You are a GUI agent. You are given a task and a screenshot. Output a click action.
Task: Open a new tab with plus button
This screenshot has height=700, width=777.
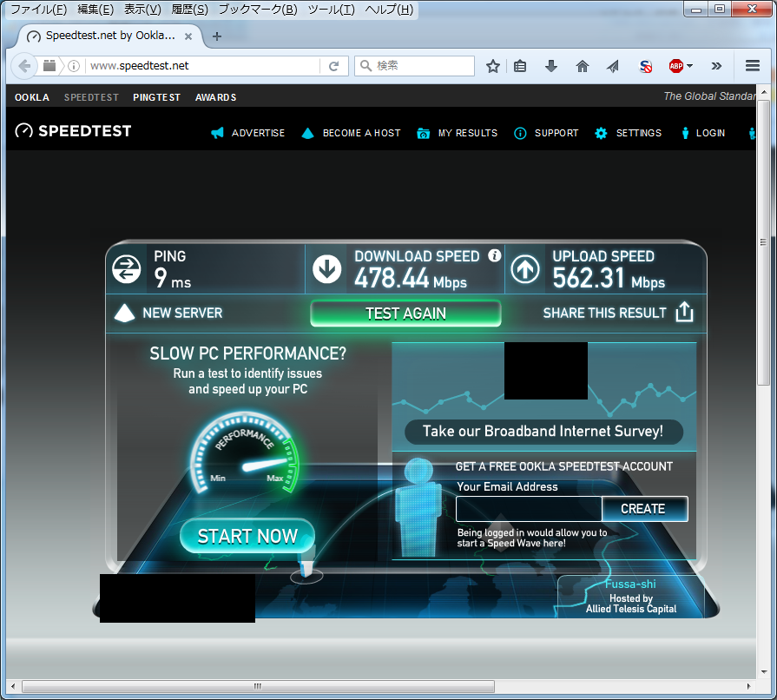tap(216, 36)
